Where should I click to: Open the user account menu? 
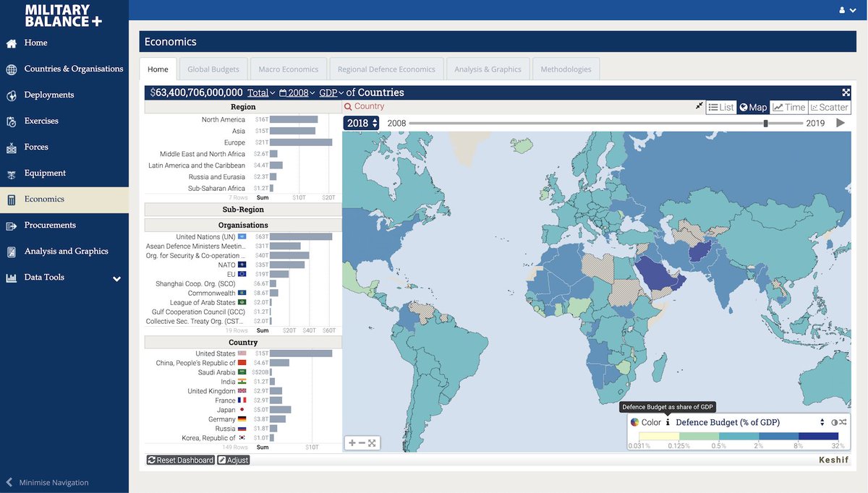coord(847,10)
